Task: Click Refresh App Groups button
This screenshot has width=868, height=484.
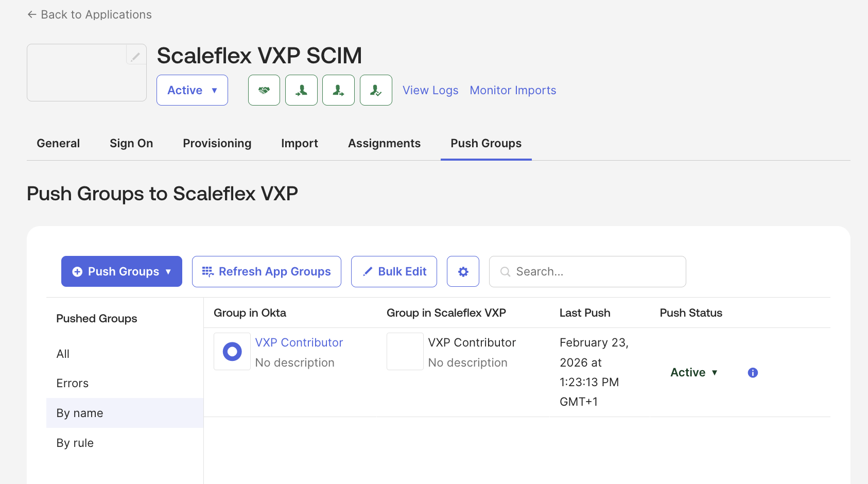Action: 266,271
